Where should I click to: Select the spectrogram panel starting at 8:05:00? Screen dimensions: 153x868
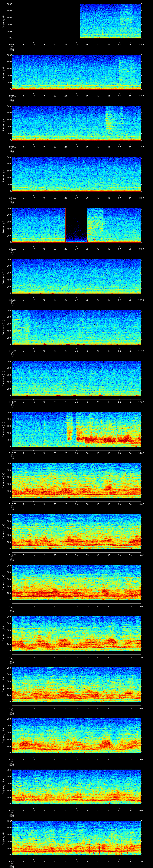[77, 72]
